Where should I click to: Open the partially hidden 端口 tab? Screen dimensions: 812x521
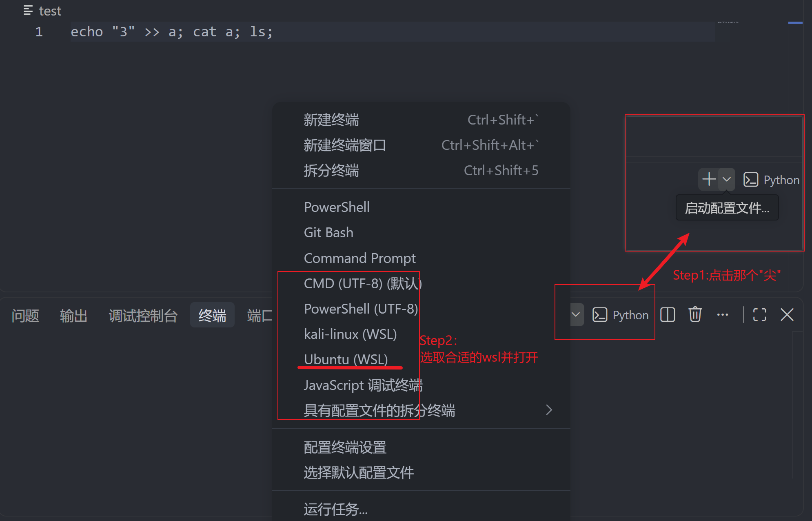click(260, 316)
